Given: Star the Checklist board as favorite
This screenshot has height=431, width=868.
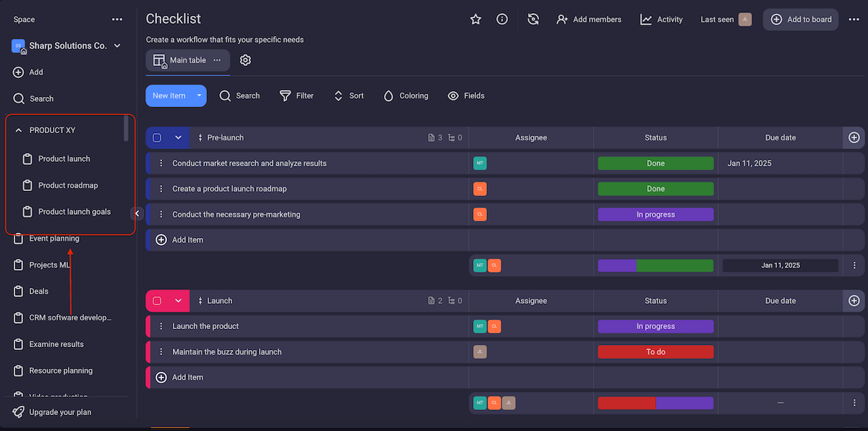Looking at the screenshot, I should pos(475,20).
